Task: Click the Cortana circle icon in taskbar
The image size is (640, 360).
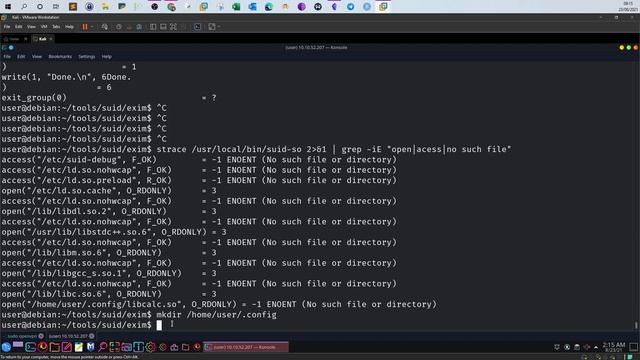Action: 40,7
